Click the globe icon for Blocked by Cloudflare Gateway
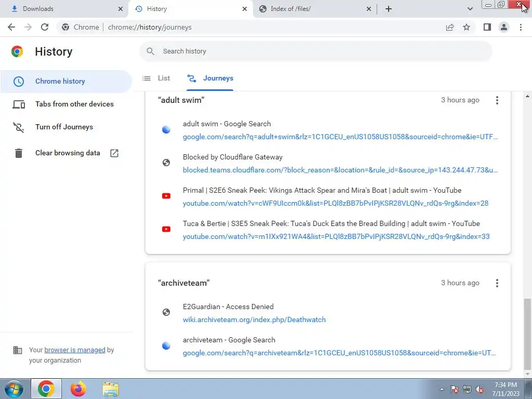Viewport: 532px width, 399px height. [x=166, y=163]
